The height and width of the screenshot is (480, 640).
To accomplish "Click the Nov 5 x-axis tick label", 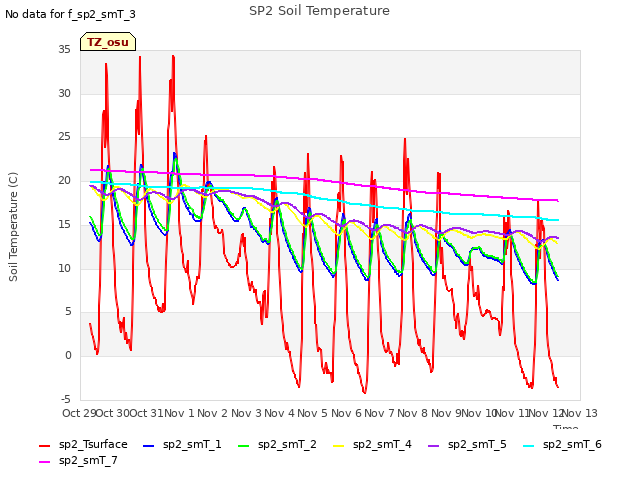I will pos(312,413).
